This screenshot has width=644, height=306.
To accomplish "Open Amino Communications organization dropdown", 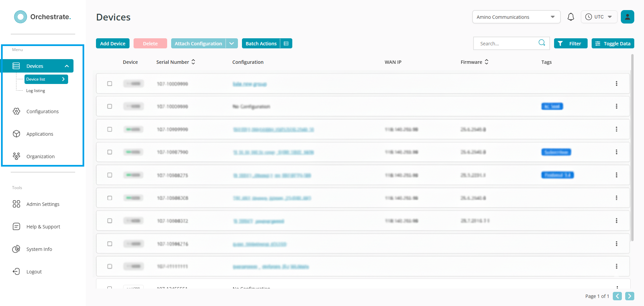I will 516,17.
